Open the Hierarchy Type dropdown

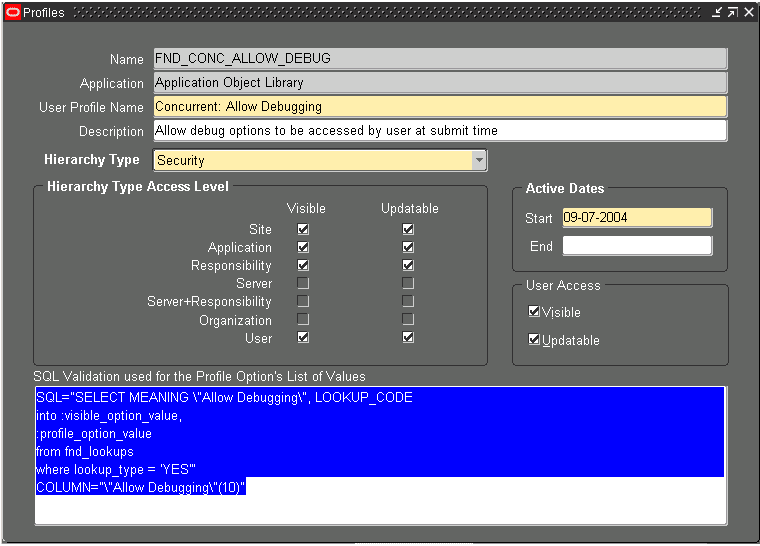[479, 160]
